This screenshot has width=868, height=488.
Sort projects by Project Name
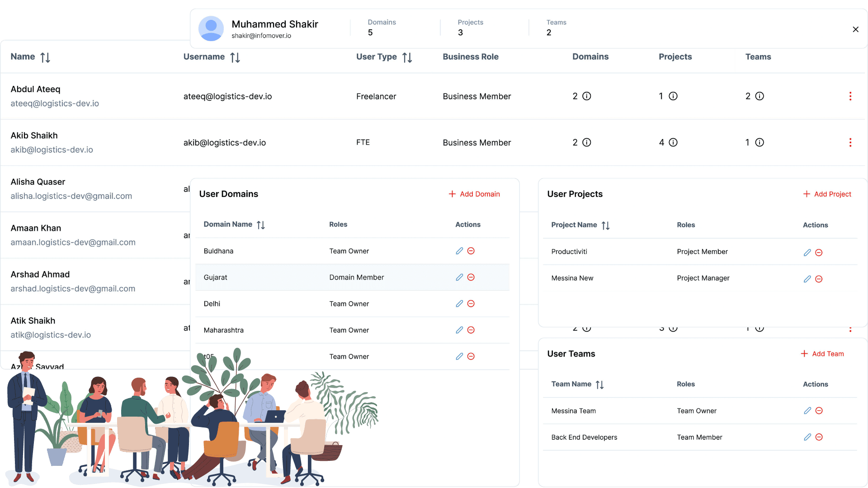pyautogui.click(x=606, y=225)
